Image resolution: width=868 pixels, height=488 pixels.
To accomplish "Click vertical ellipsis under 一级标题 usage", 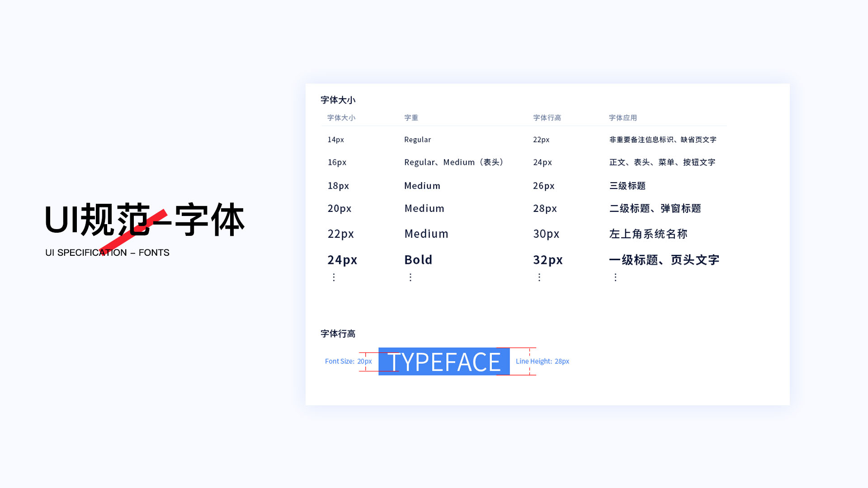I will point(615,277).
